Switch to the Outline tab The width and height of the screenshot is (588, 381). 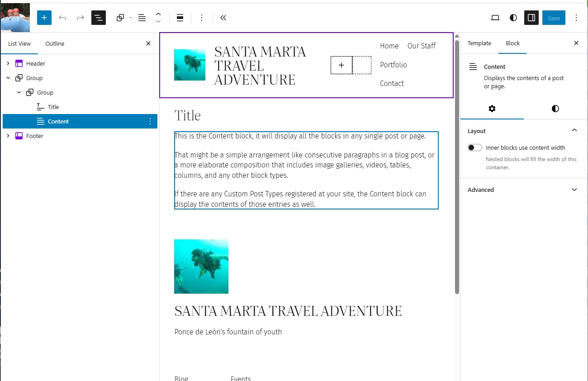coord(55,43)
